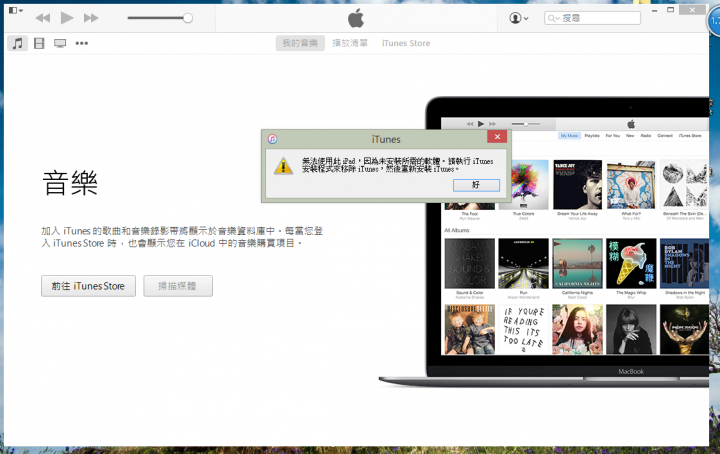Click the Shadows in the Night album cover
720x454 pixels.
pos(684,263)
